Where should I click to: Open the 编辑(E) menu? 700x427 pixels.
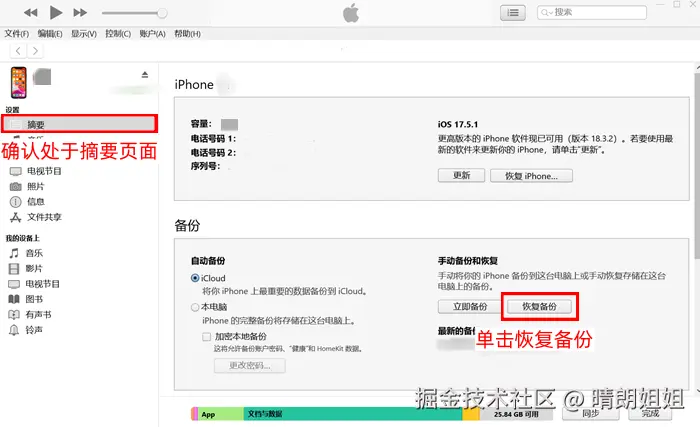point(50,33)
